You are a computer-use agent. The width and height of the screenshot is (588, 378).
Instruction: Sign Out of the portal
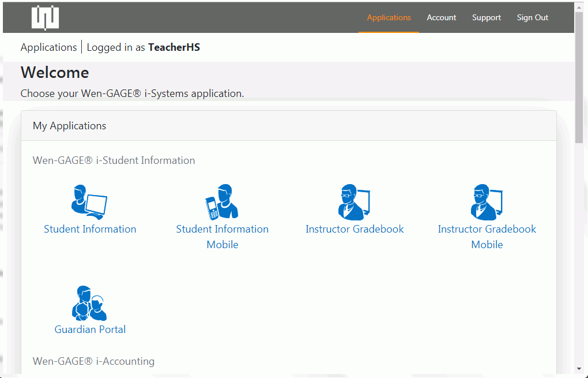click(x=532, y=18)
